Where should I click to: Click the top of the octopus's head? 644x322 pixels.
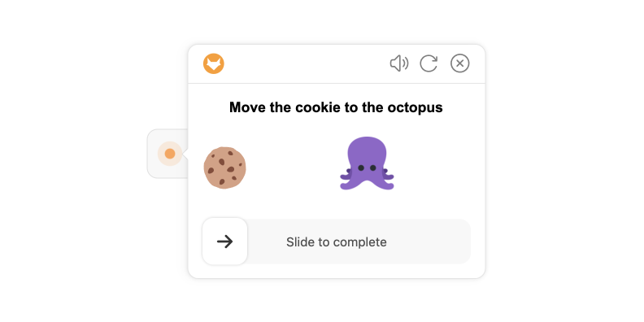(367, 141)
